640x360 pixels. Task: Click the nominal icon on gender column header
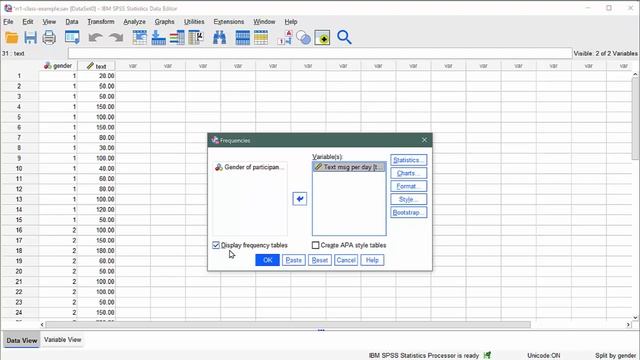(x=48, y=66)
